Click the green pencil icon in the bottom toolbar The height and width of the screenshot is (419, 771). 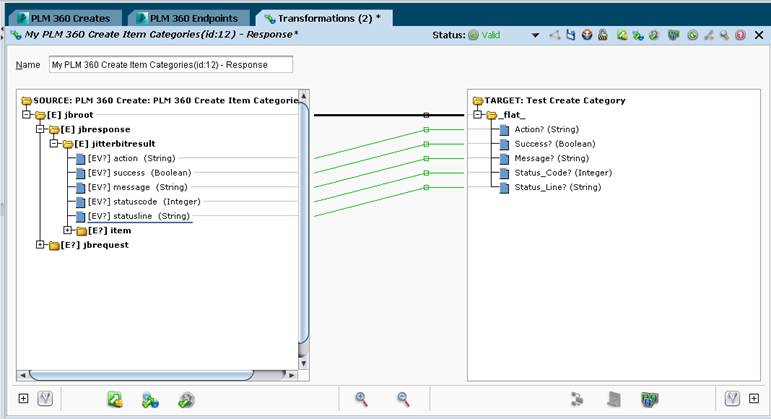pos(115,399)
